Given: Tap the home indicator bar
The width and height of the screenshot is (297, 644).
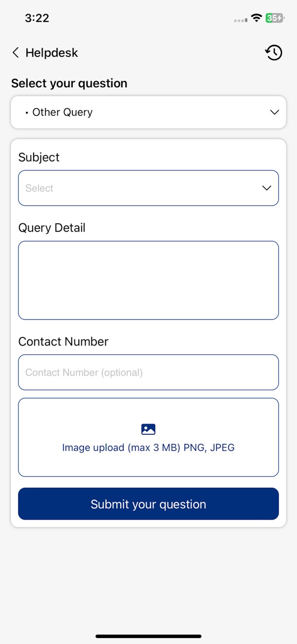Looking at the screenshot, I should pyautogui.click(x=148, y=636).
